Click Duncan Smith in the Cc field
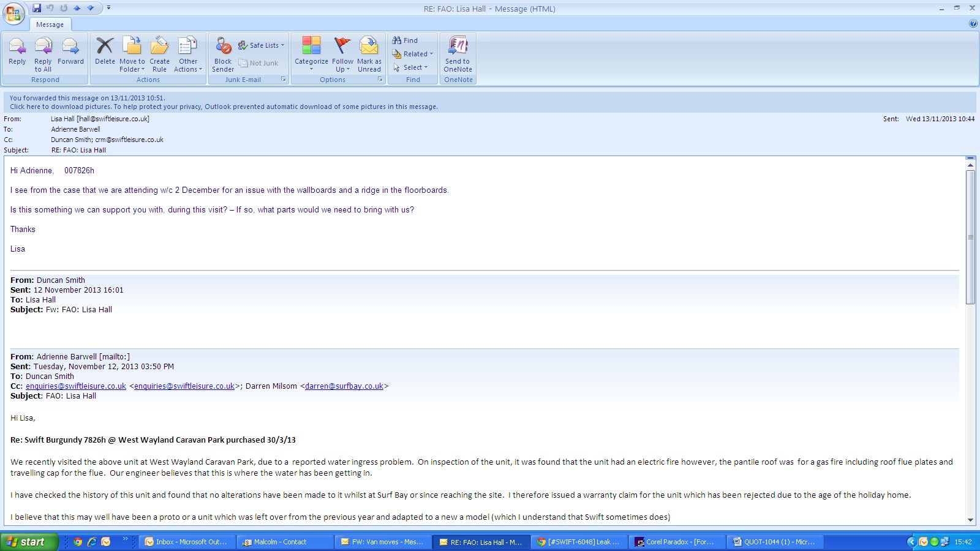Image resolution: width=980 pixels, height=551 pixels. pos(71,140)
